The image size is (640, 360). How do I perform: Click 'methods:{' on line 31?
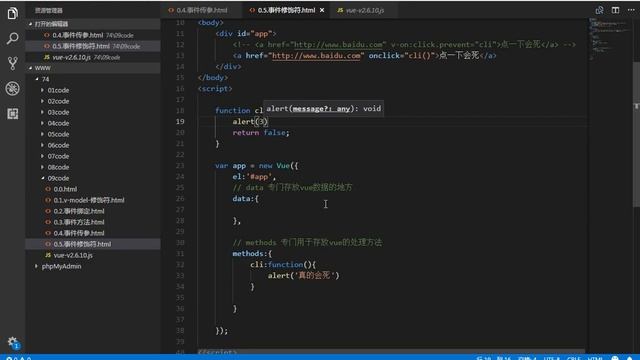[x=252, y=254]
